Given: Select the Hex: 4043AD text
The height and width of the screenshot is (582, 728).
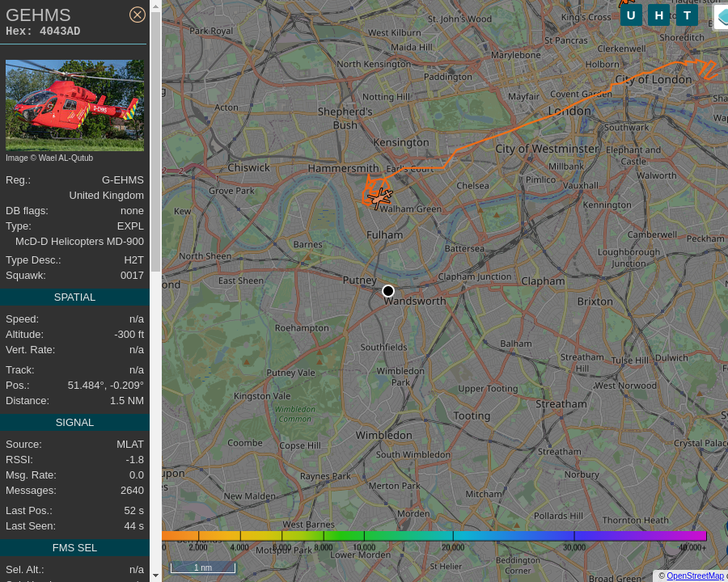Looking at the screenshot, I should coord(43,31).
